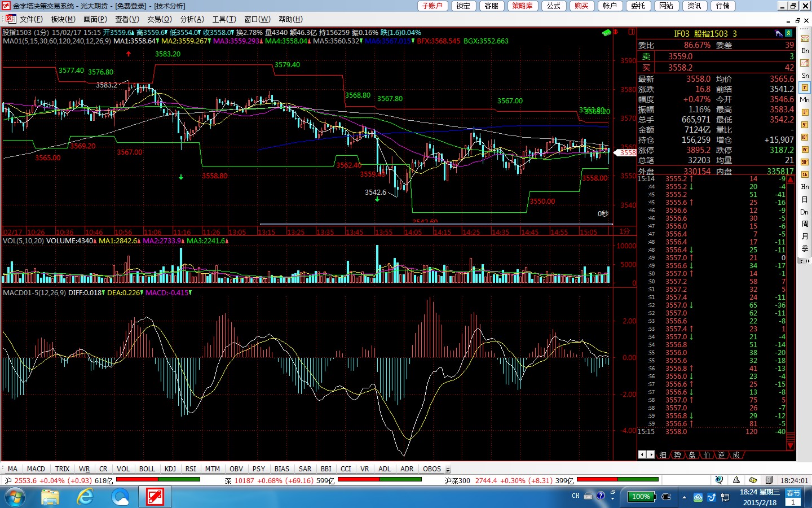The height and width of the screenshot is (508, 812).
Task: Click the 1h period icon in sidebar
Action: point(805,174)
